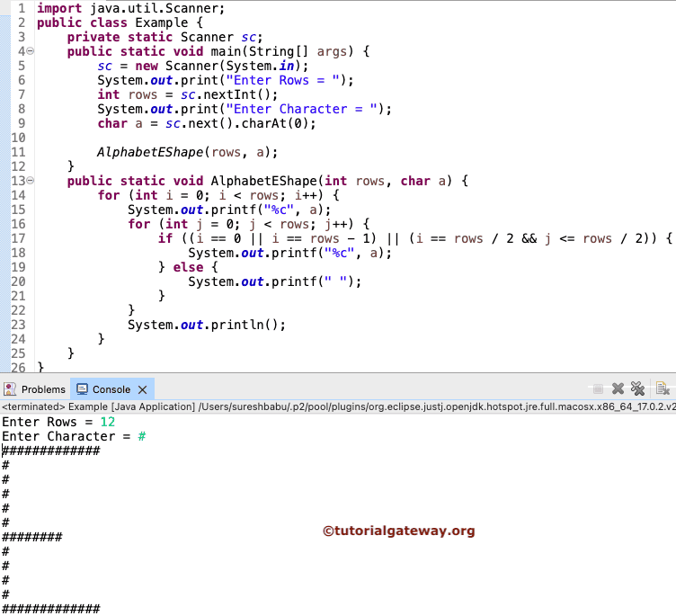Image resolution: width=676 pixels, height=616 pixels.
Task: Click the terminated Example launch path text
Action: (338, 406)
